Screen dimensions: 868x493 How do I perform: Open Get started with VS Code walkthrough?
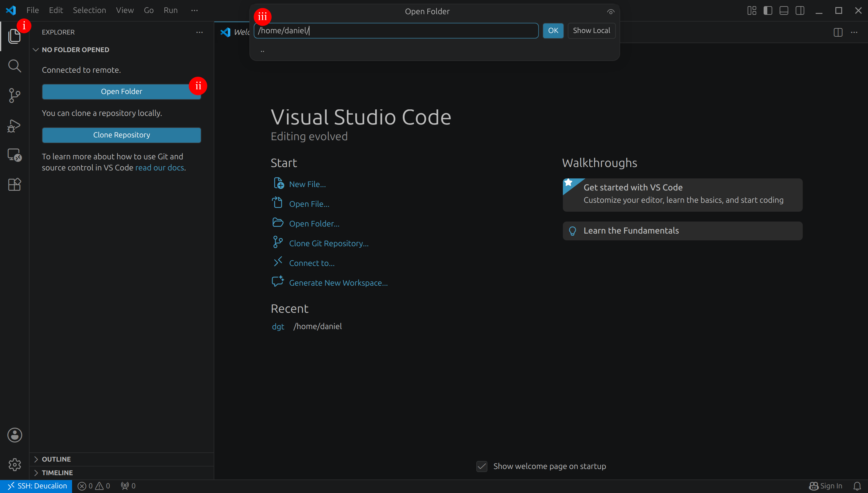pos(682,195)
